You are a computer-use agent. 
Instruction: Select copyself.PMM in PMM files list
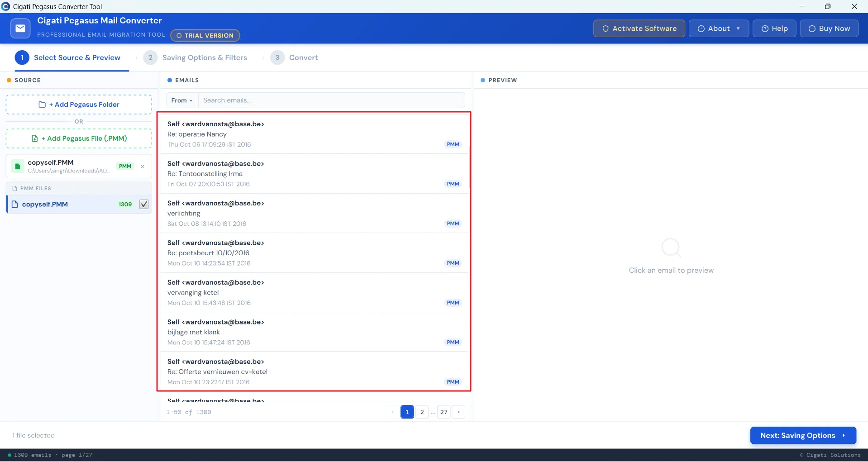pyautogui.click(x=79, y=204)
